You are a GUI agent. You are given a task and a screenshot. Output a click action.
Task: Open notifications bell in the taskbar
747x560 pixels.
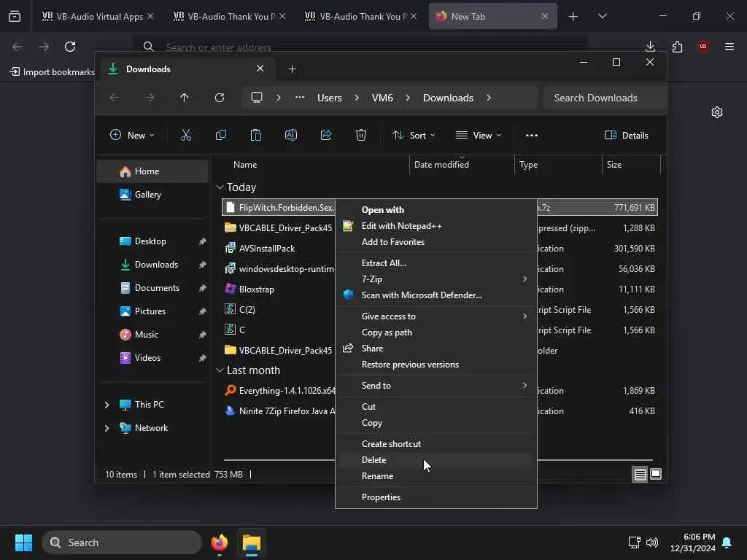click(727, 542)
